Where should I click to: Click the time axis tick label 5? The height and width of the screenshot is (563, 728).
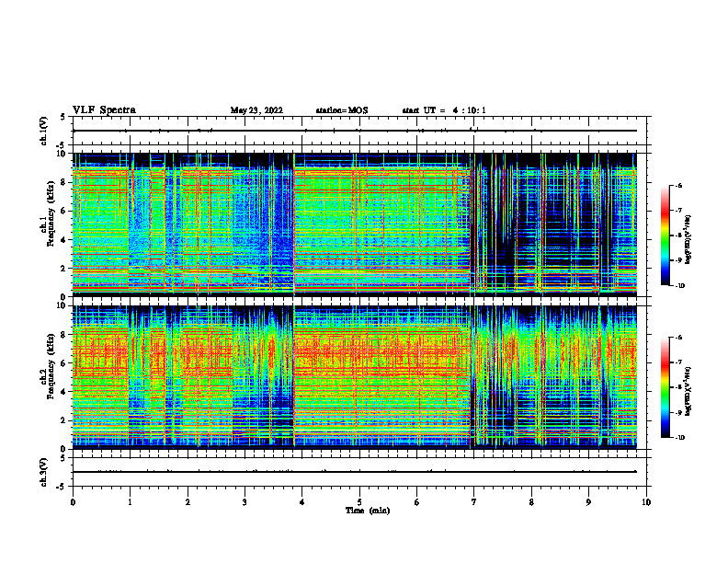tap(359, 502)
